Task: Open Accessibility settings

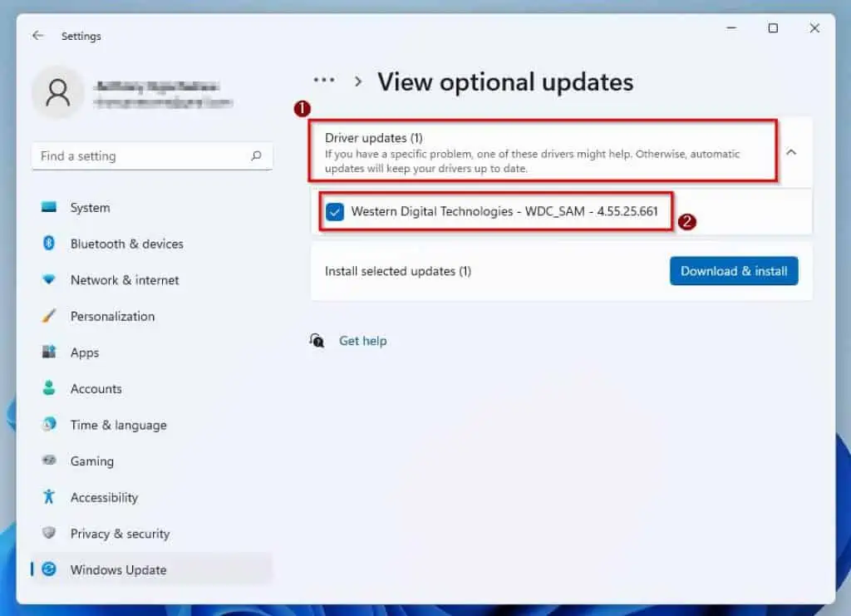Action: click(104, 497)
